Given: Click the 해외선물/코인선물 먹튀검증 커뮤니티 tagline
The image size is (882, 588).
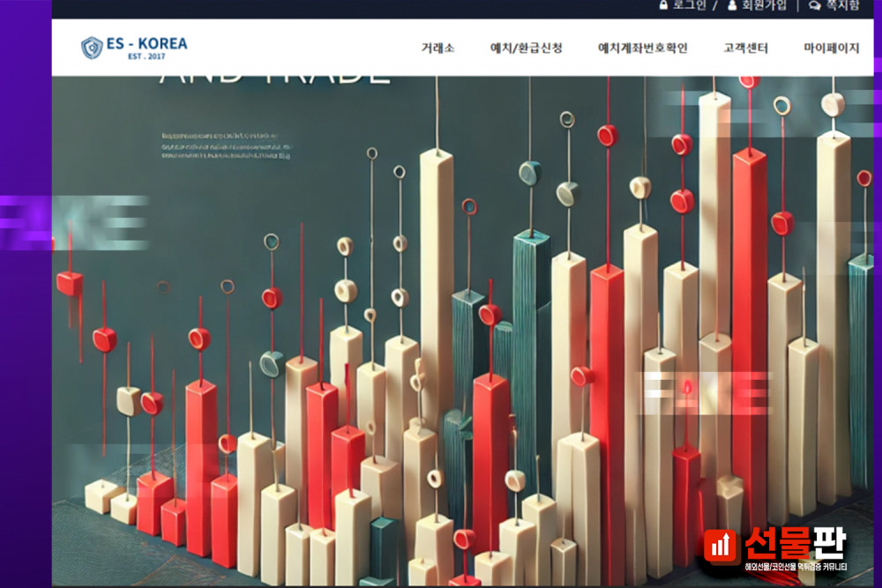Looking at the screenshot, I should 794,567.
